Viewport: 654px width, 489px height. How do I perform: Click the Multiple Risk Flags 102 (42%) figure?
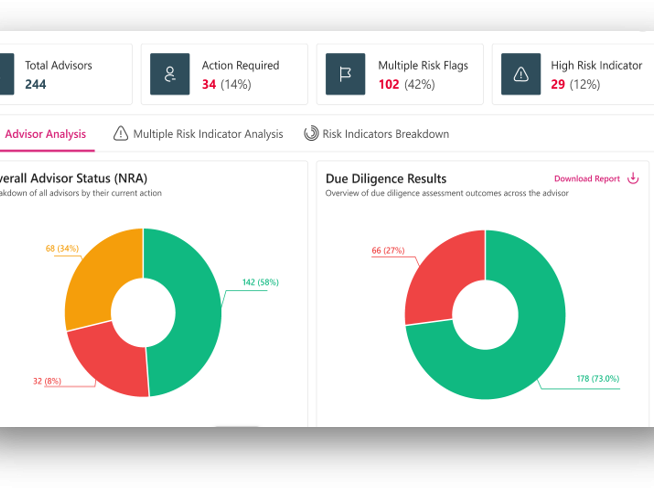point(406,85)
